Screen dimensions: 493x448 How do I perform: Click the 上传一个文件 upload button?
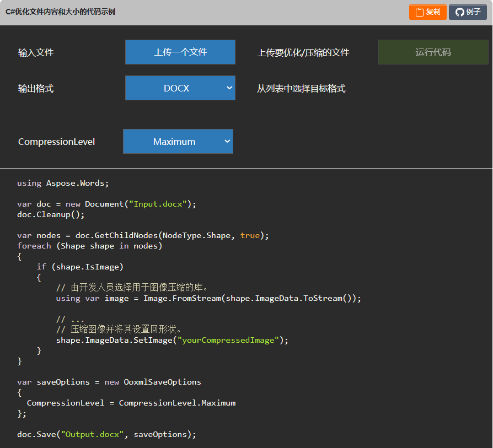coord(180,52)
